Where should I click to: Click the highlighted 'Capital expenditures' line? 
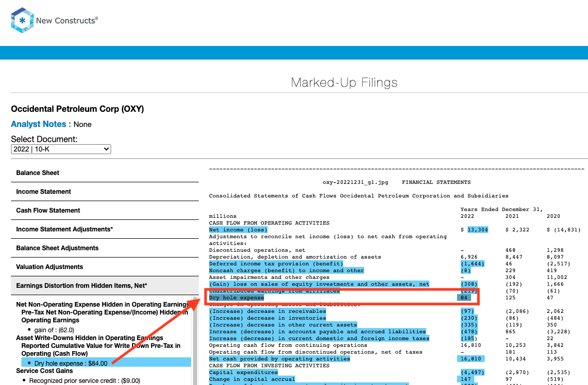(243, 372)
